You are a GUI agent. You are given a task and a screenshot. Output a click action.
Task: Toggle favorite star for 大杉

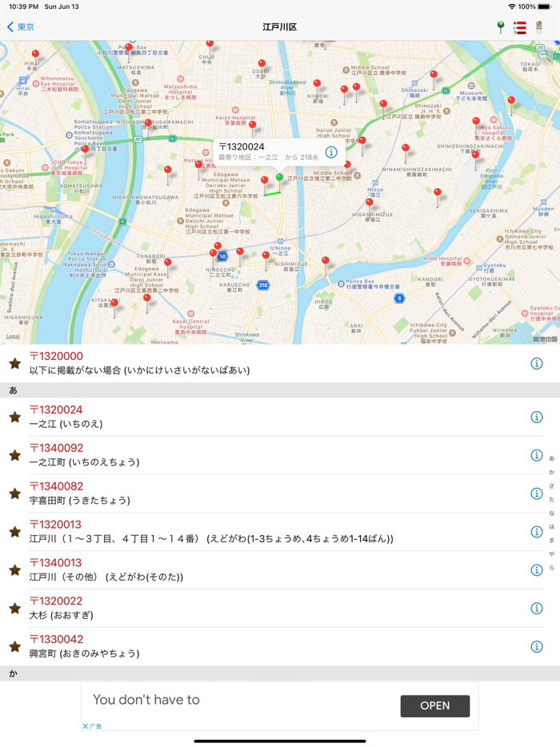(15, 609)
